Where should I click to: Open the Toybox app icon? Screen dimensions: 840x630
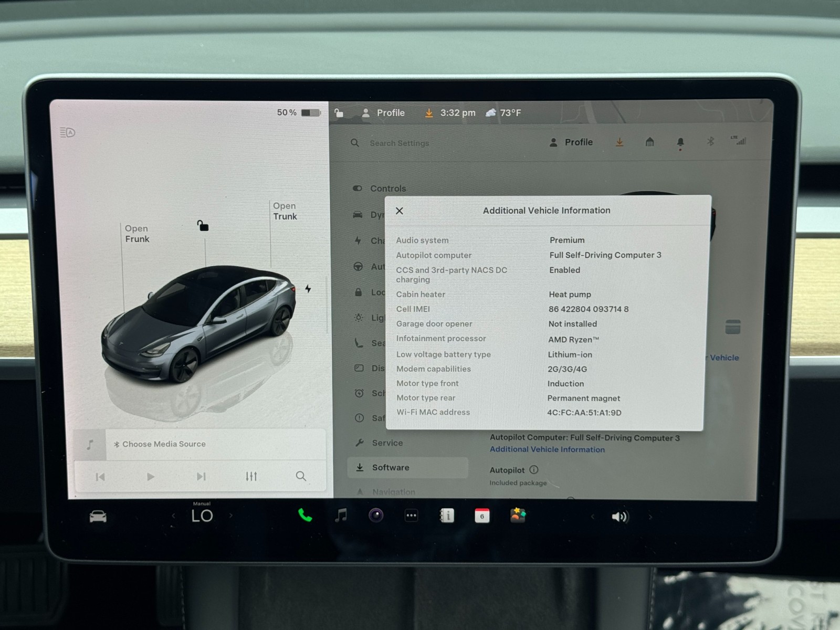coord(518,516)
